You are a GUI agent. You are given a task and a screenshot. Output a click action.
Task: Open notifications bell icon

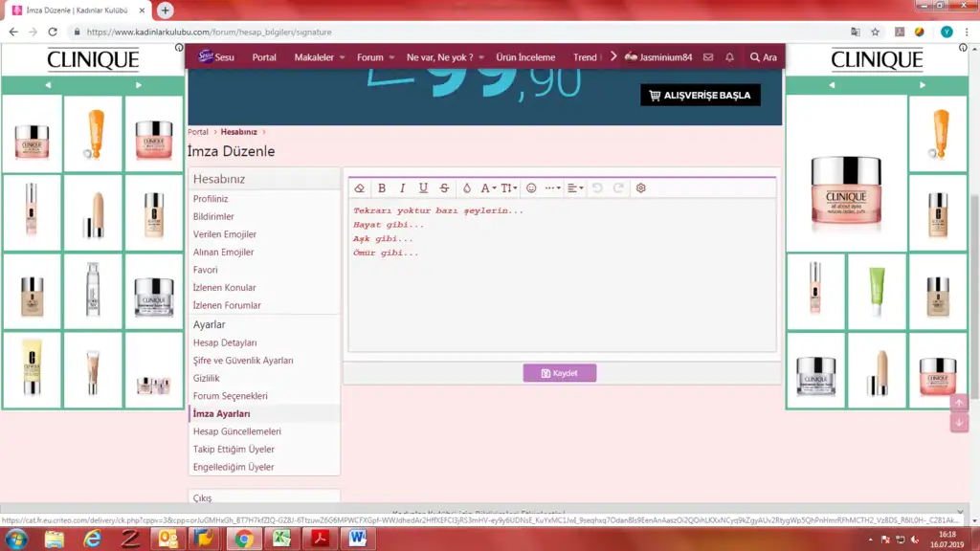click(x=730, y=57)
